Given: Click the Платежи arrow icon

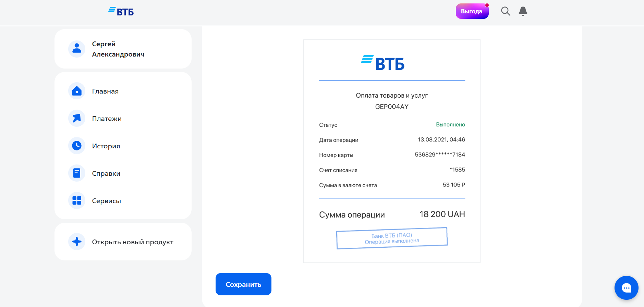Looking at the screenshot, I should coord(77,119).
